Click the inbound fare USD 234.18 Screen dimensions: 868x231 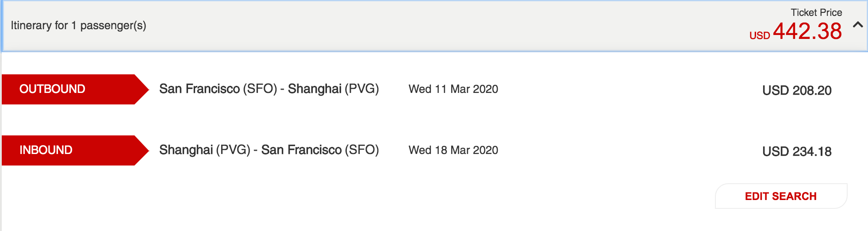click(x=797, y=151)
